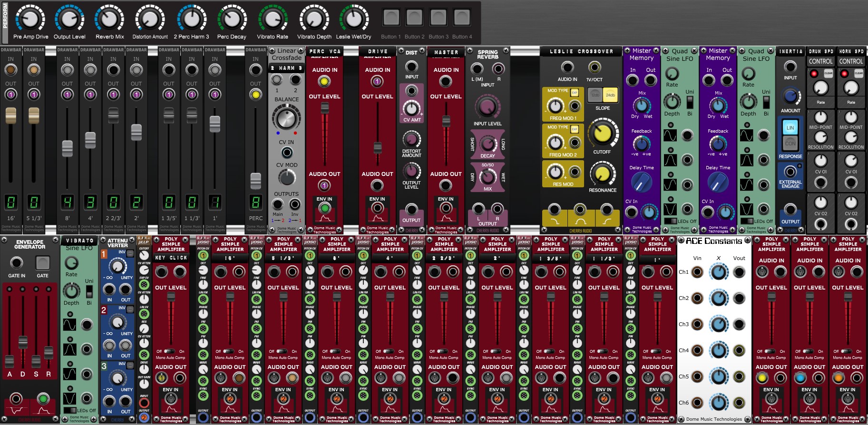Image resolution: width=868 pixels, height=425 pixels.
Task: Click Button 4 in the Perform panel
Action: [x=461, y=19]
